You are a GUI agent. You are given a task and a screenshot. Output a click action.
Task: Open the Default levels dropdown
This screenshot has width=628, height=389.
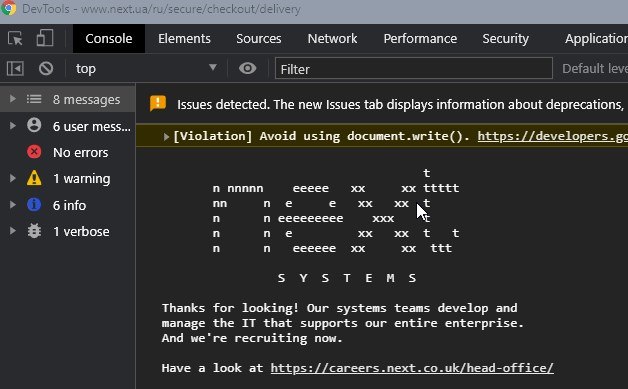tap(595, 69)
